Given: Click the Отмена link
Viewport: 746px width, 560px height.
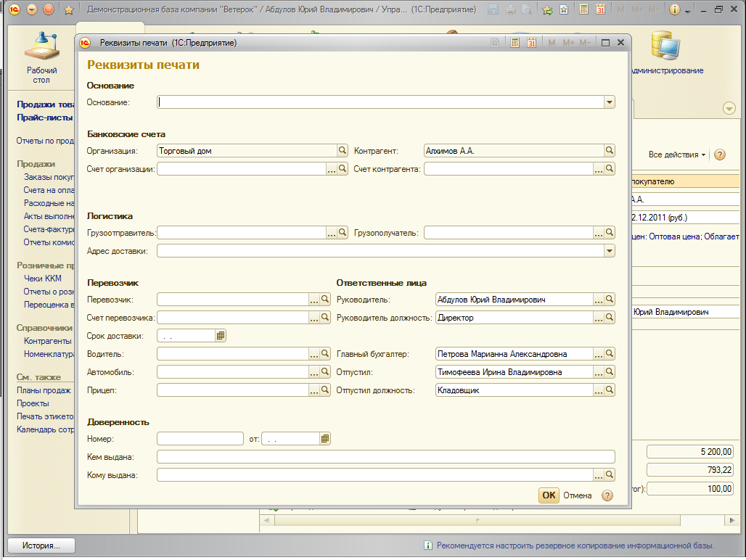Looking at the screenshot, I should pos(578,495).
